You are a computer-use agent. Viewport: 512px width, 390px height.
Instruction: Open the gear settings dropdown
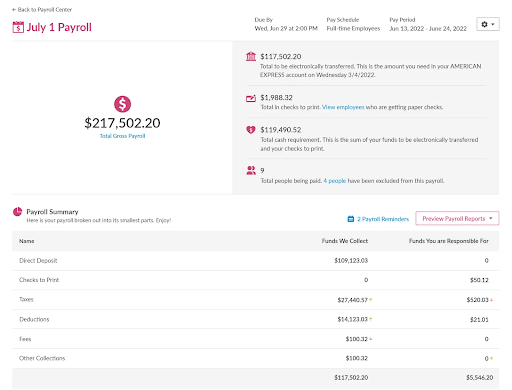pyautogui.click(x=488, y=24)
